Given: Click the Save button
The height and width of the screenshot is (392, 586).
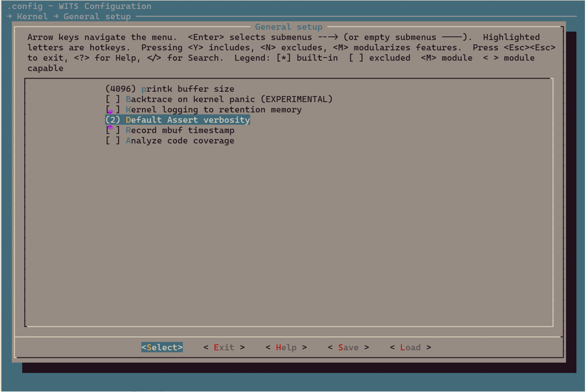Looking at the screenshot, I should (348, 347).
